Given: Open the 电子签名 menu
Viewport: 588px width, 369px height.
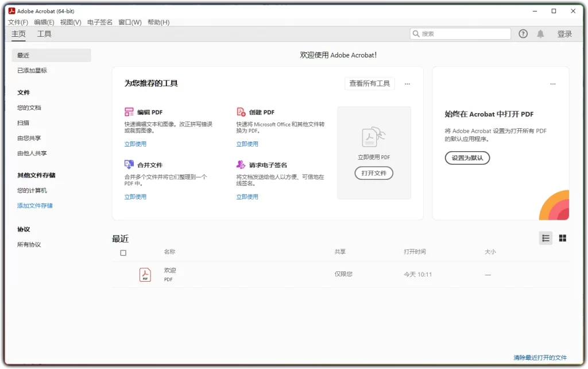Looking at the screenshot, I should [x=100, y=22].
